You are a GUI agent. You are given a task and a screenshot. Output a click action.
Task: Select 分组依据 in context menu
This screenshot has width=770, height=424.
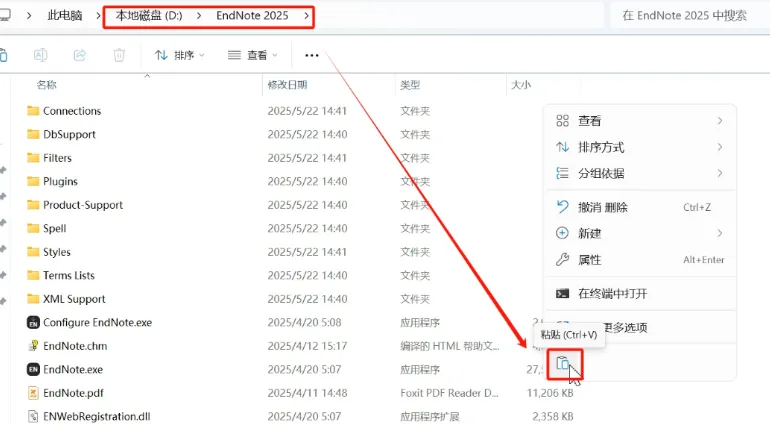pyautogui.click(x=640, y=173)
